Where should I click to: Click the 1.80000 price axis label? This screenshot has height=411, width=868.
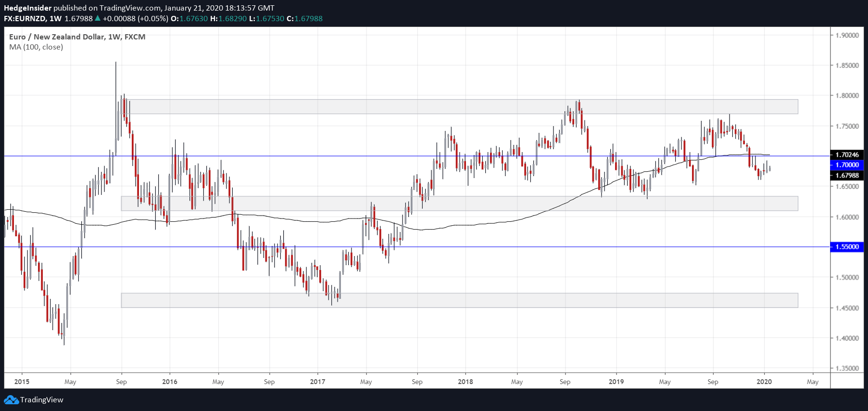(x=847, y=96)
